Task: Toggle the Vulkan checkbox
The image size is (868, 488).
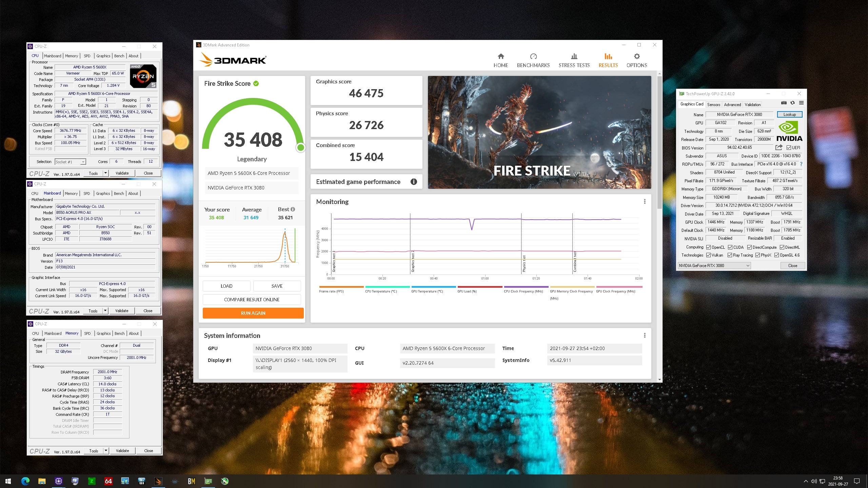Action: [x=709, y=255]
